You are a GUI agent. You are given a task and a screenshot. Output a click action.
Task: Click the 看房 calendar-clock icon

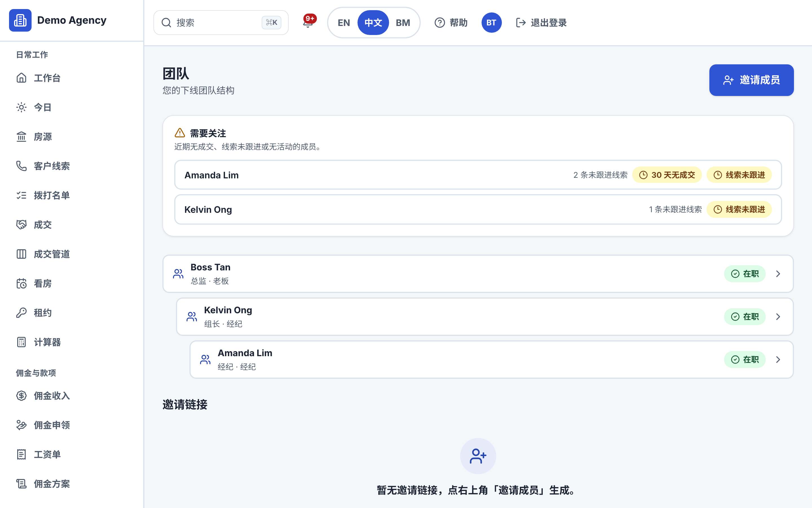(21, 284)
